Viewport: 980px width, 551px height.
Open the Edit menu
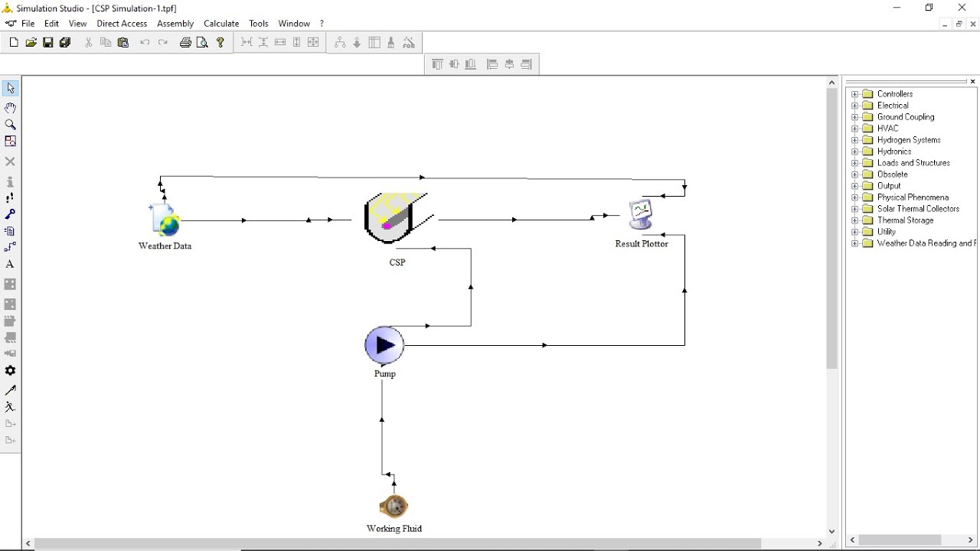(51, 24)
